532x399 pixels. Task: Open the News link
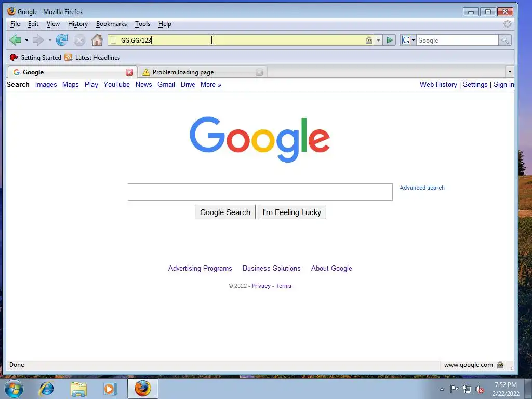coord(143,85)
